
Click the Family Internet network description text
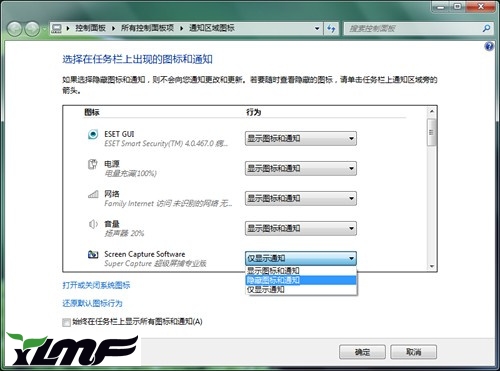(x=168, y=203)
